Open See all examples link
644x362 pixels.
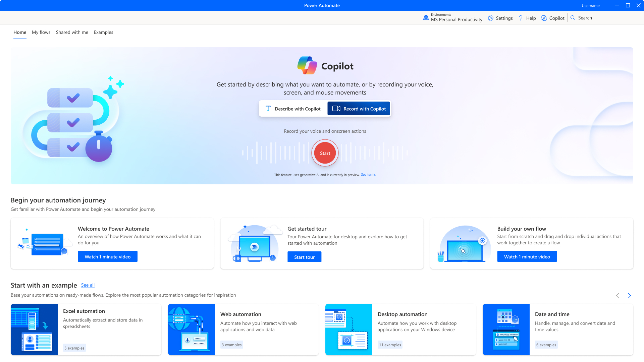(x=88, y=285)
